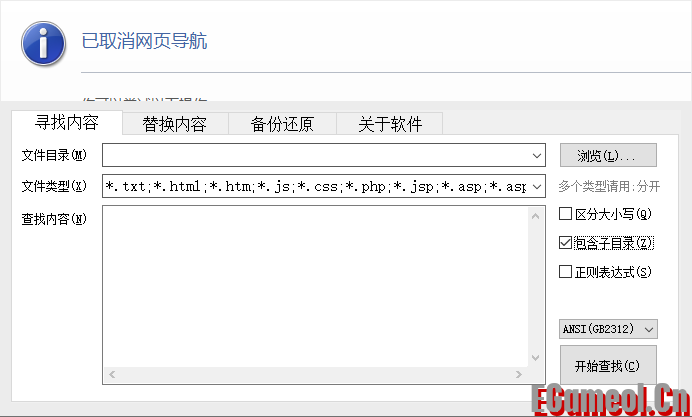Toggle the 区分大小写 checkbox
This screenshot has width=692, height=417.
pyautogui.click(x=566, y=213)
